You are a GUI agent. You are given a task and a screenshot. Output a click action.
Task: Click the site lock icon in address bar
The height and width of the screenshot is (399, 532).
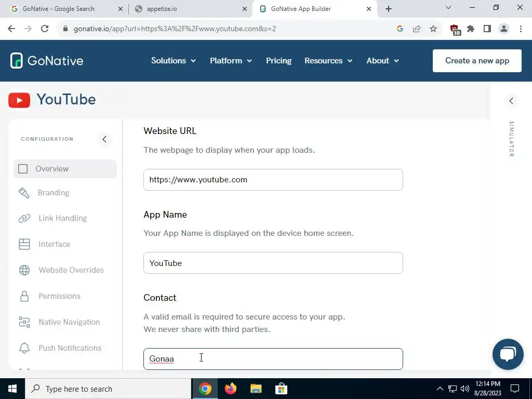(65, 29)
